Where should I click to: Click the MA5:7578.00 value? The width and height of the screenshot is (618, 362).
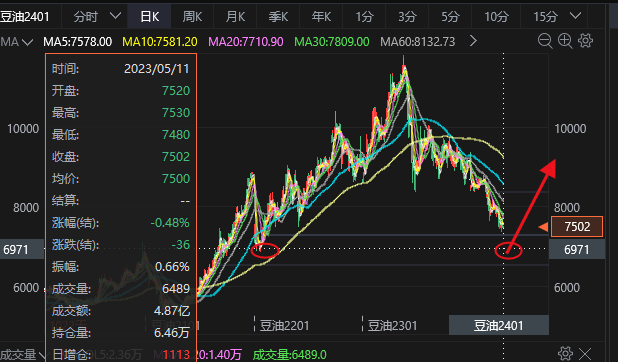[78, 41]
